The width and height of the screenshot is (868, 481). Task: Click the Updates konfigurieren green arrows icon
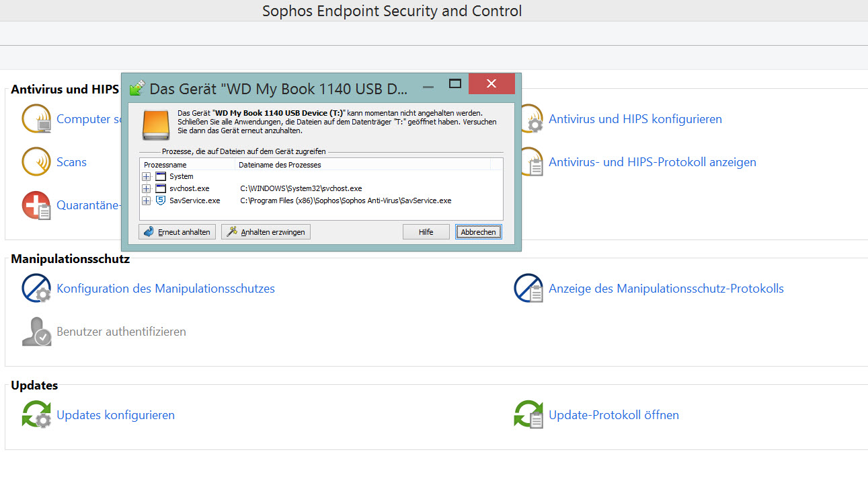36,415
